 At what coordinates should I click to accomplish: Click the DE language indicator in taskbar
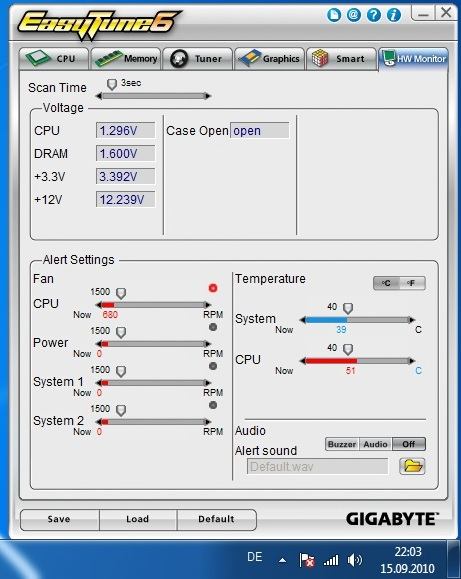(255, 557)
